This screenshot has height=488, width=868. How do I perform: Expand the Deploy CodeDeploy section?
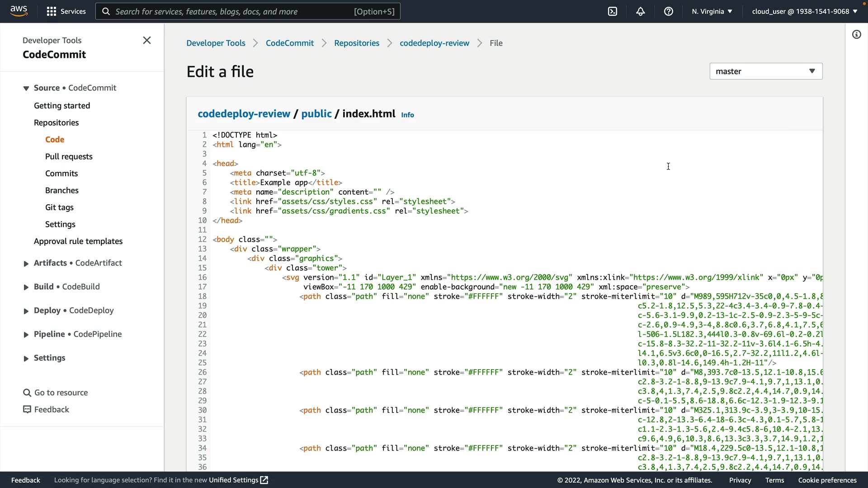26,311
